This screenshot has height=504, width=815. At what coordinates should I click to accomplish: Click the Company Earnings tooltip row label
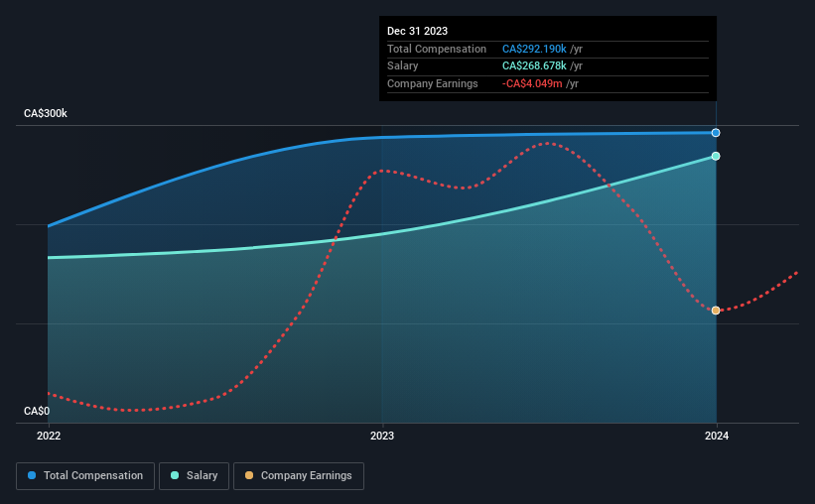tap(433, 83)
